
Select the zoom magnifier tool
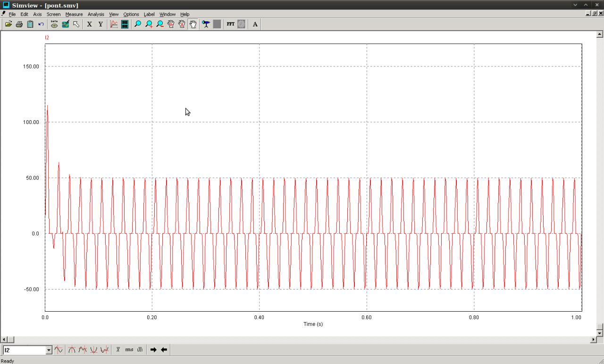138,24
